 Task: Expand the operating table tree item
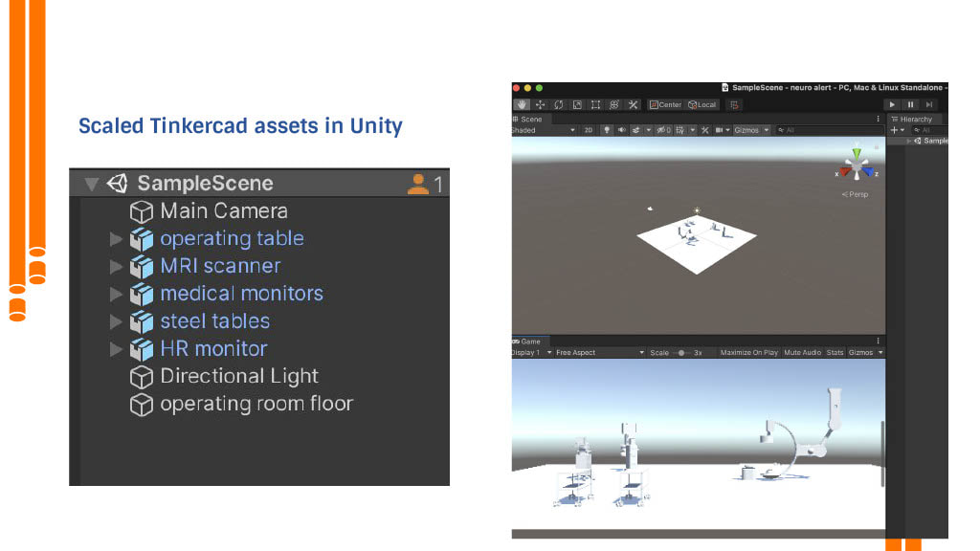[117, 239]
